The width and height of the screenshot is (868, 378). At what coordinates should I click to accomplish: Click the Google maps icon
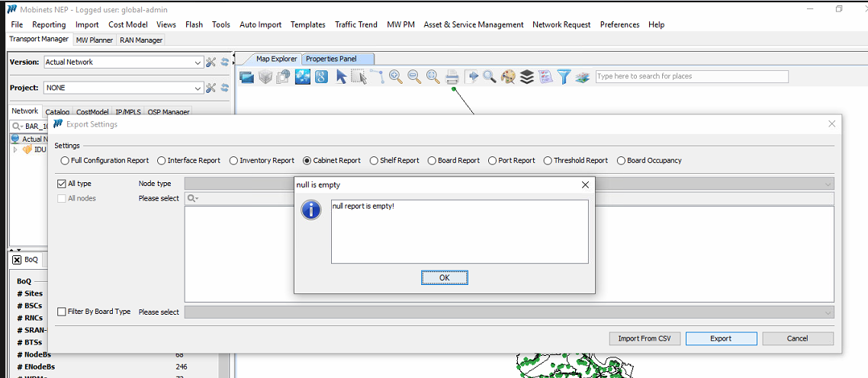[x=321, y=76]
